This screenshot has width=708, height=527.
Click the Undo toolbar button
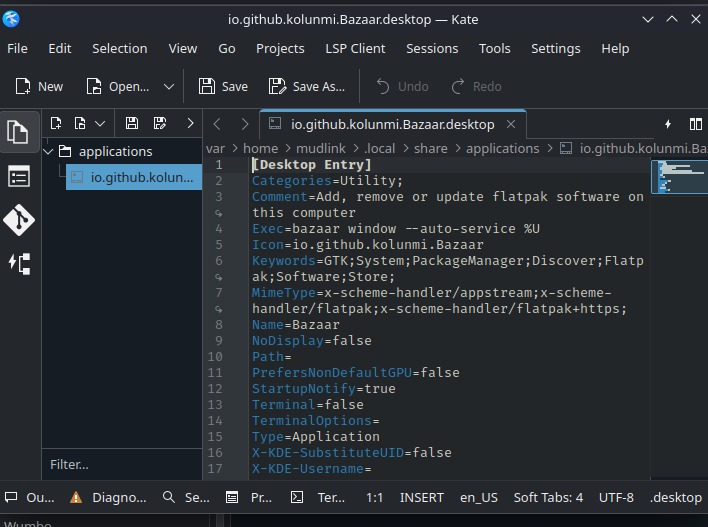(x=402, y=86)
